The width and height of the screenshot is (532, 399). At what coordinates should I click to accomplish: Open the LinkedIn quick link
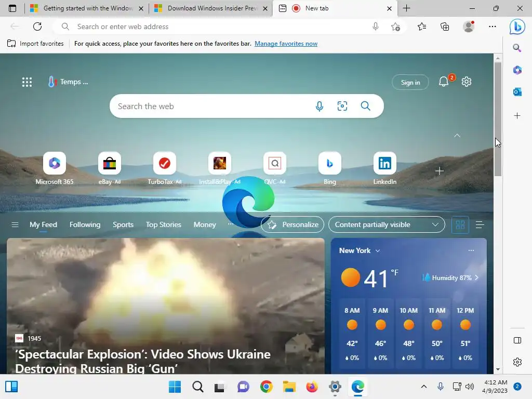(x=385, y=168)
